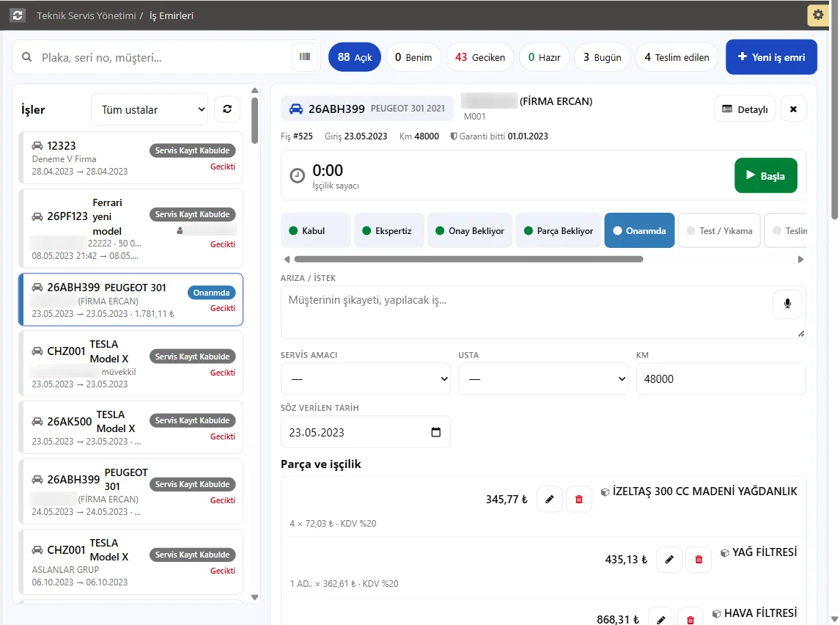The width and height of the screenshot is (840, 625).
Task: Filter by 88 Açık work orders
Action: pos(355,56)
